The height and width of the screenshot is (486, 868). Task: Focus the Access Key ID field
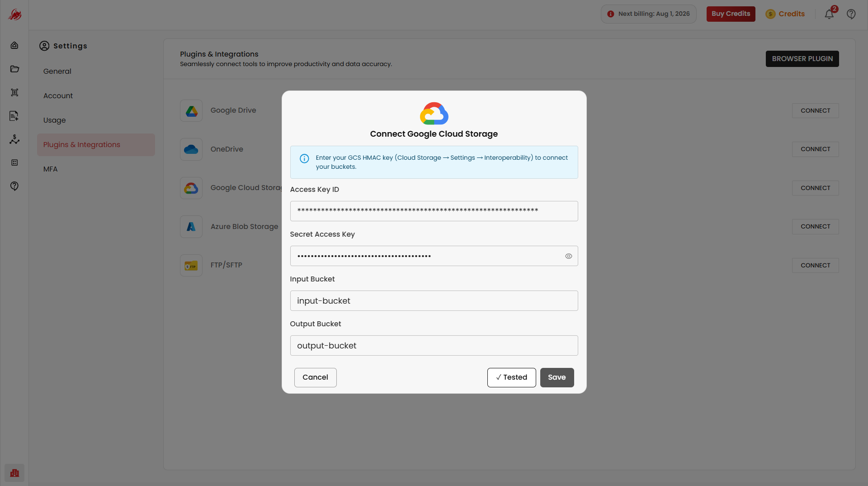(x=434, y=211)
